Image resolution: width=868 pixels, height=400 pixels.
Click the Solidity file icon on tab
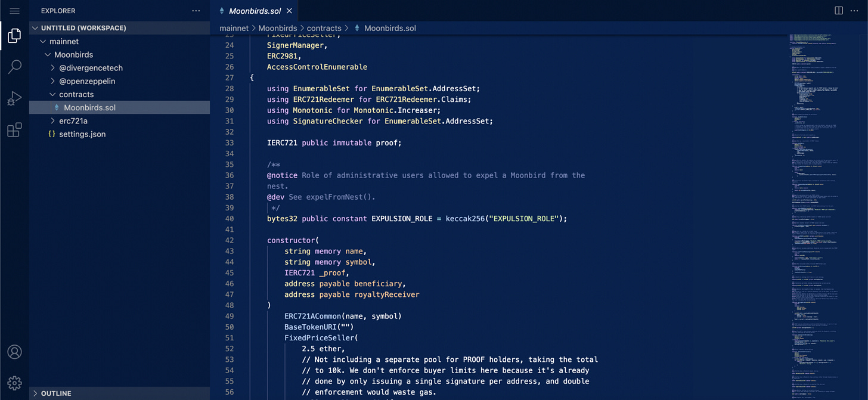[x=222, y=11]
